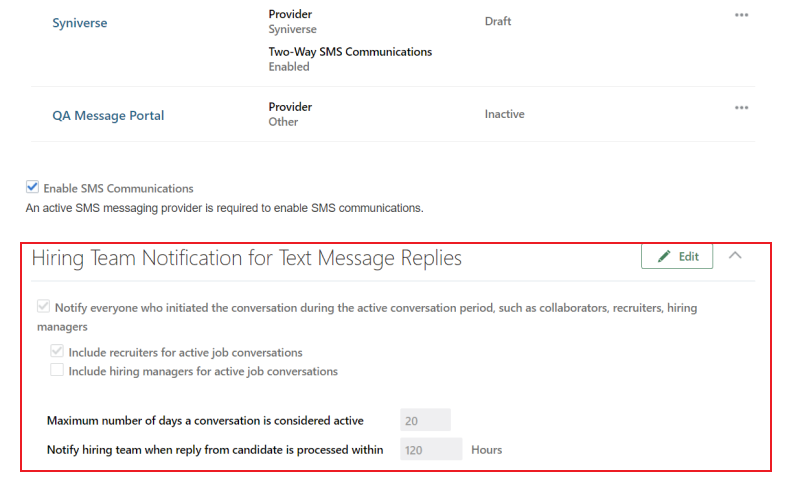Click the hours field showing 120
Screen dimensions: 800x481
point(431,450)
